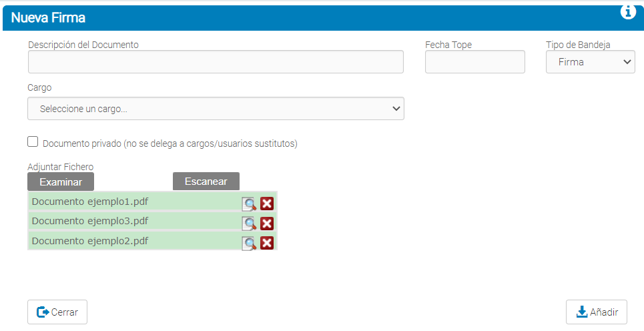644x331 pixels.
Task: Preview Documento ejemplo3.pdf with magnifier icon
Action: (x=249, y=224)
